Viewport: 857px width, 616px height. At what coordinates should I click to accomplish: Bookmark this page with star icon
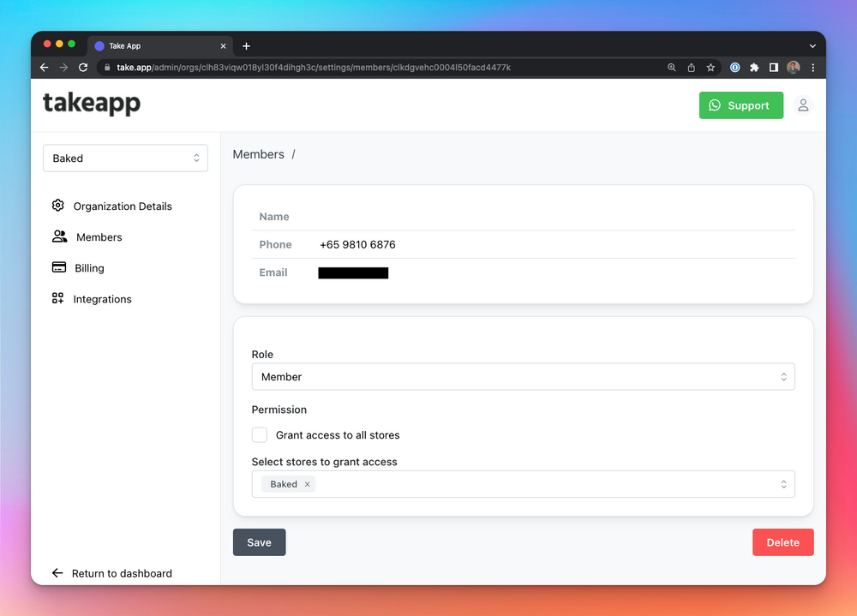[710, 67]
